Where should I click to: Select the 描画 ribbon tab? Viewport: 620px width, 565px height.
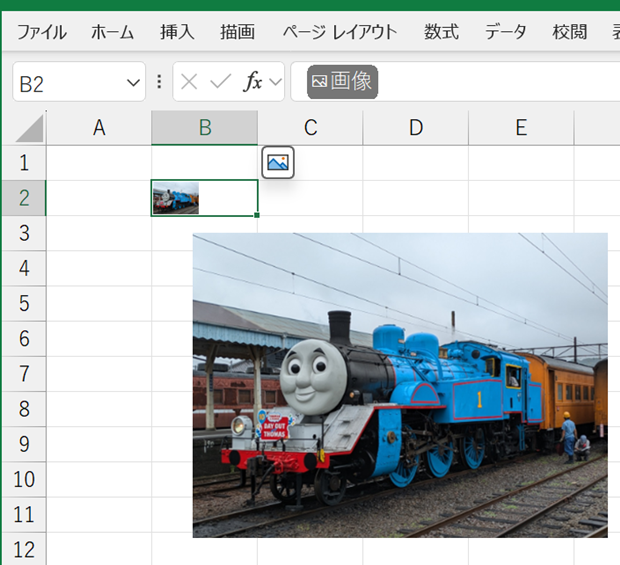237,32
